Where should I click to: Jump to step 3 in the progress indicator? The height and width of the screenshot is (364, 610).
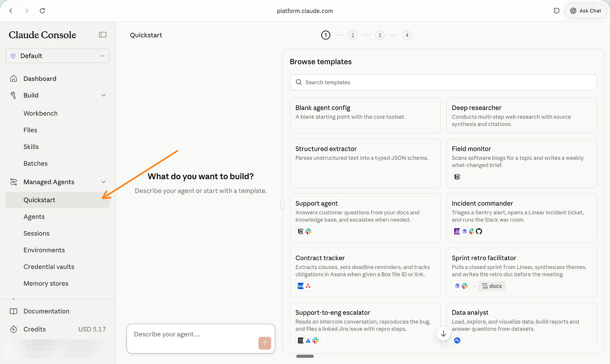pyautogui.click(x=380, y=35)
